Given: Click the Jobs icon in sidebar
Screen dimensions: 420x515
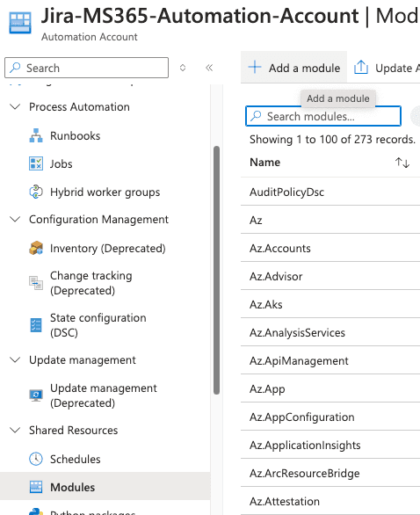Looking at the screenshot, I should click(x=36, y=163).
